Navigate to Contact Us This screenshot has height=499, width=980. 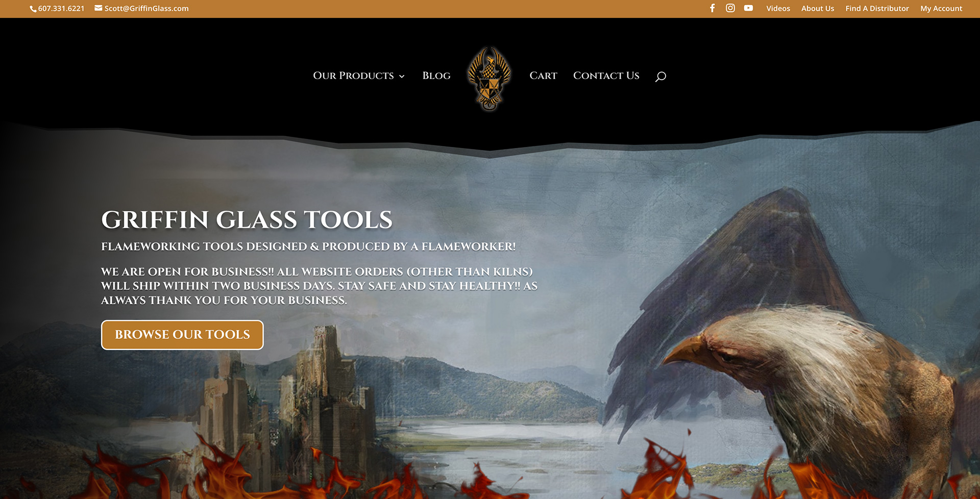coord(606,76)
